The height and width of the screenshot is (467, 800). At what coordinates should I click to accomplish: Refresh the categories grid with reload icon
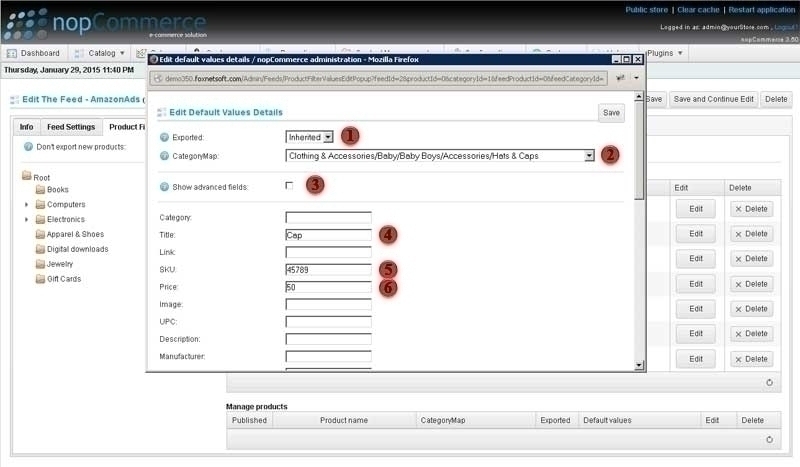tap(769, 382)
